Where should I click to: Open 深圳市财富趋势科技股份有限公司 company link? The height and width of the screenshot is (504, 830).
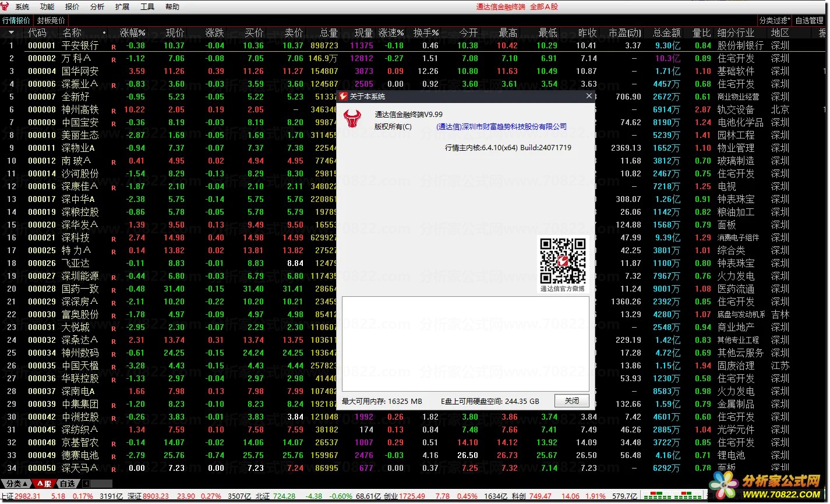coord(501,127)
